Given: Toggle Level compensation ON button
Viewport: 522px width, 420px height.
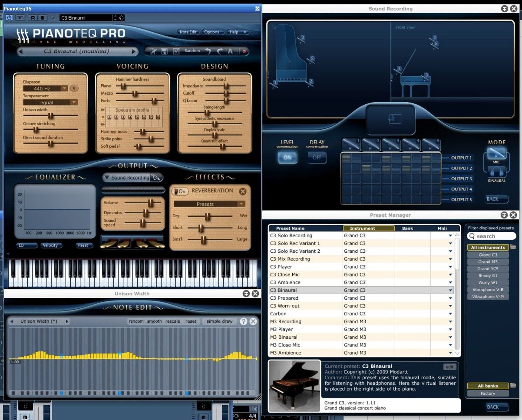Looking at the screenshot, I should 287,157.
